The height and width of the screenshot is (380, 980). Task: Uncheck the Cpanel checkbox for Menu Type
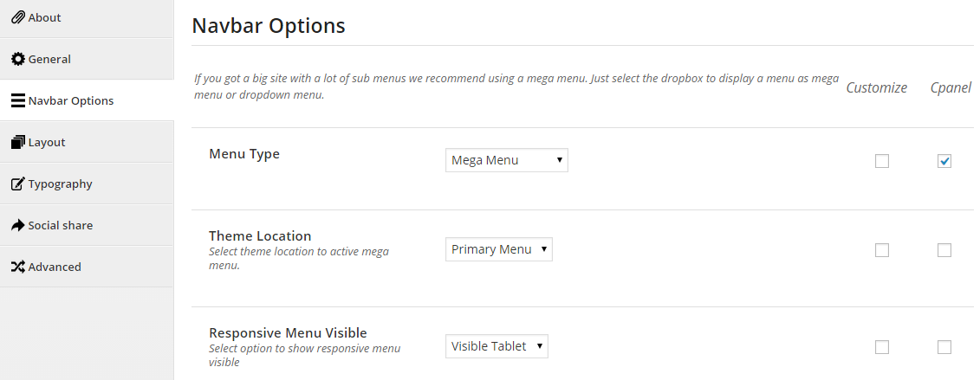944,161
